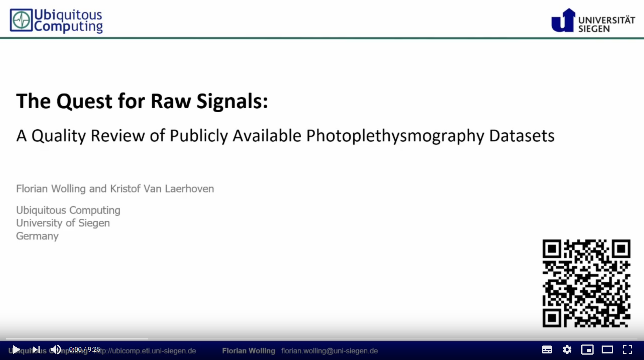Screen dimensions: 644x360
Task: Toggle theater mode view
Action: pyautogui.click(x=607, y=349)
